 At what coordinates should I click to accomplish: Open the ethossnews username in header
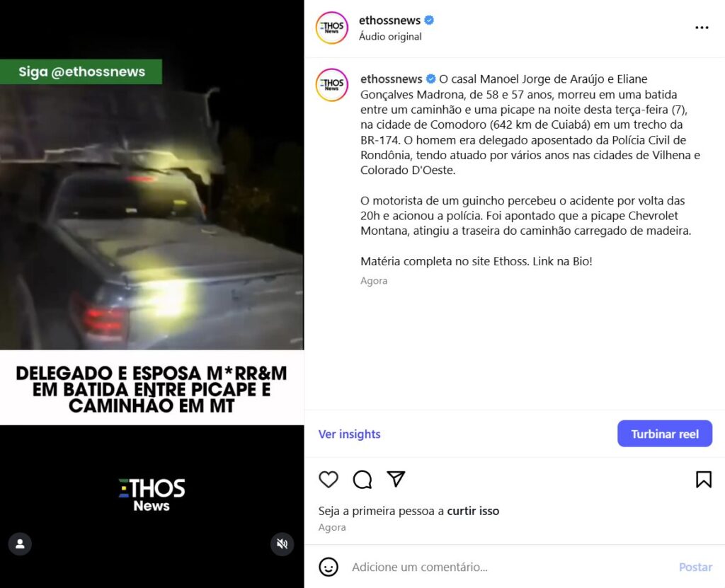(390, 21)
